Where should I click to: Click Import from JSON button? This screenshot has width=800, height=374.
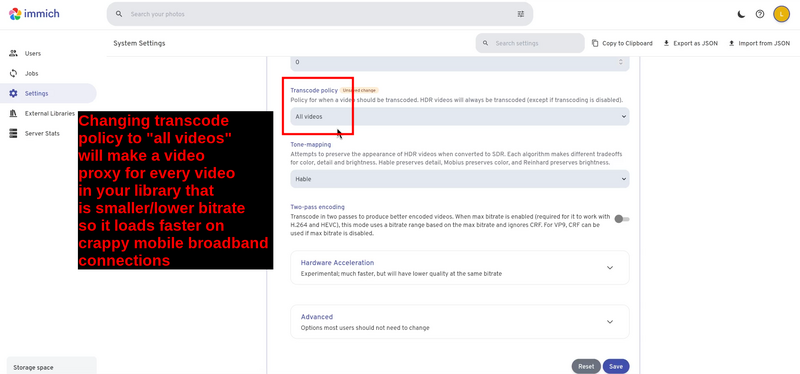(x=759, y=43)
